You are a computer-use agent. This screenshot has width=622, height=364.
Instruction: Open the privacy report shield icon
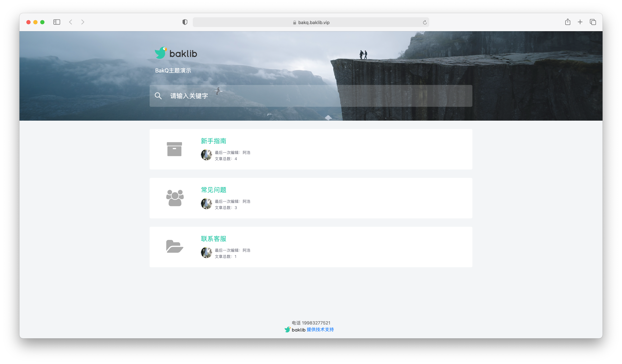(x=185, y=22)
